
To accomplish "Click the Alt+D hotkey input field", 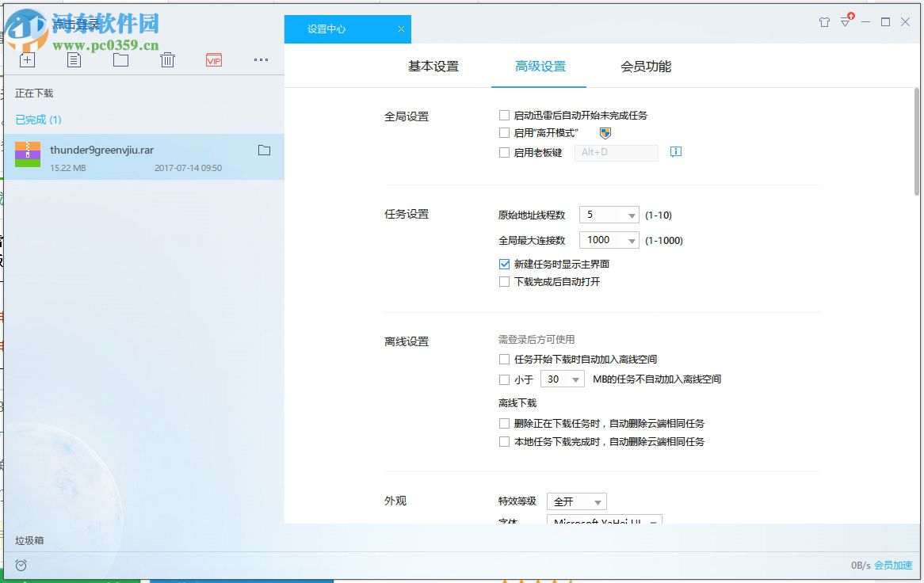I will (x=616, y=152).
